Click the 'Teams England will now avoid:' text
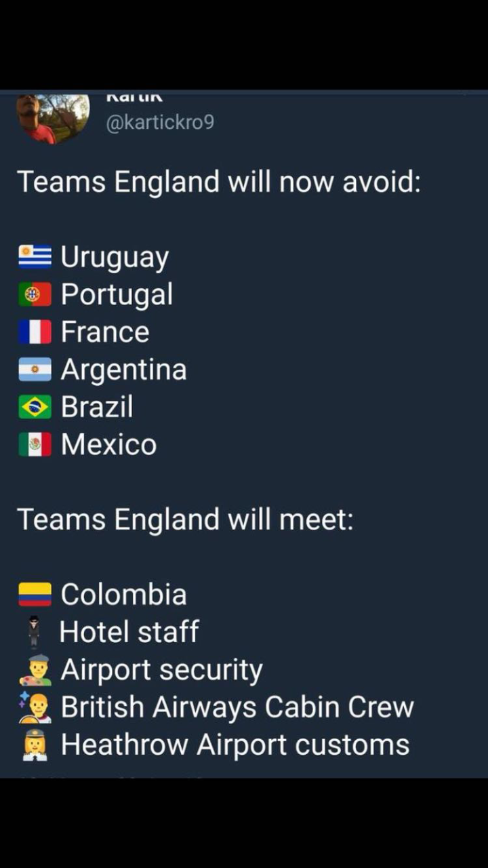This screenshot has height=868, width=488. [x=219, y=182]
